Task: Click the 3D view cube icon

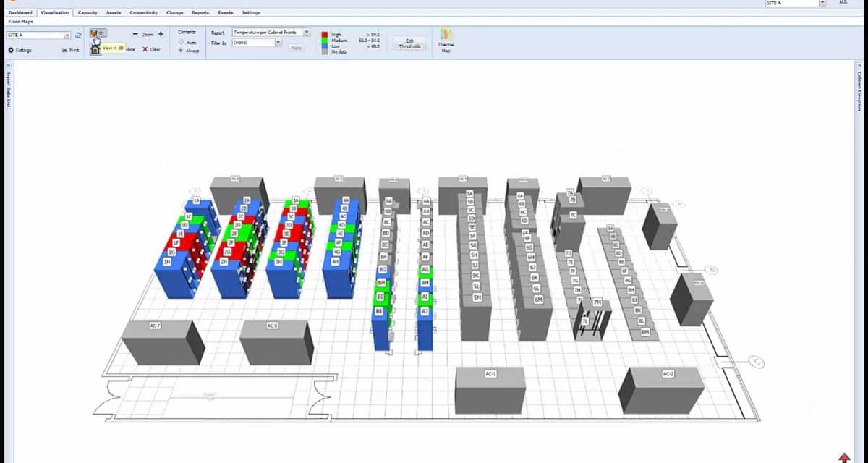Action: pyautogui.click(x=94, y=33)
